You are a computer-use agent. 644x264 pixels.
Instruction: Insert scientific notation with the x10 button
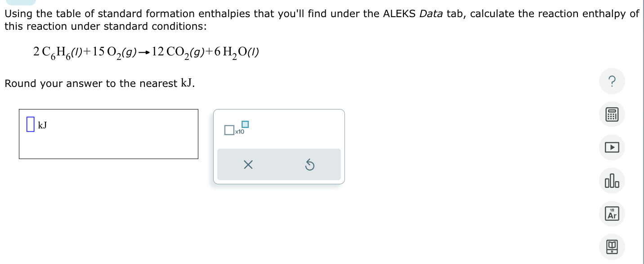tap(239, 131)
